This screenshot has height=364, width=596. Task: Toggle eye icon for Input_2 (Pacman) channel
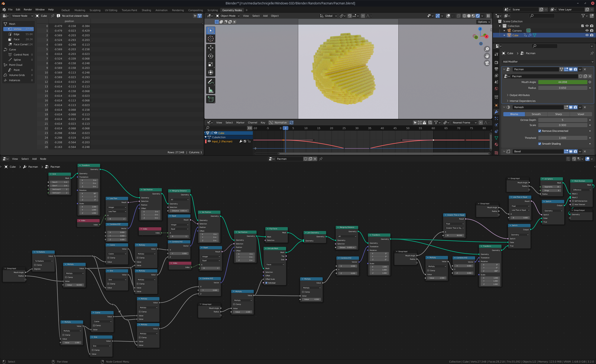pos(209,141)
